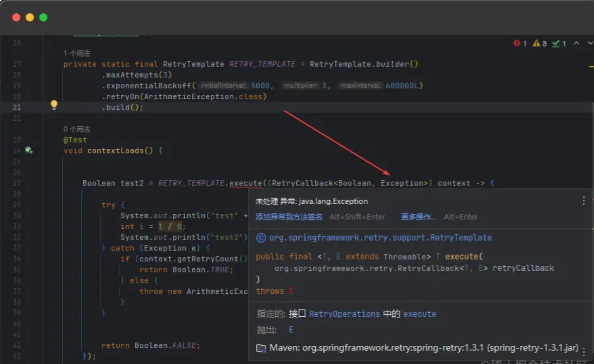This screenshot has width=594, height=364.
Task: Click the Maven library folder icon
Action: coord(261,348)
